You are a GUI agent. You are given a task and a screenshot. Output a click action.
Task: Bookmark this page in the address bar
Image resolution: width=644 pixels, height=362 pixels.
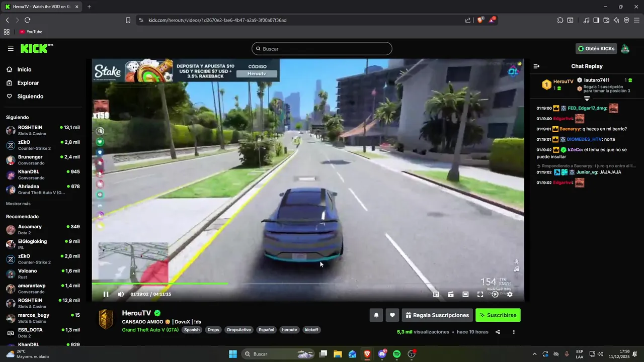128,20
